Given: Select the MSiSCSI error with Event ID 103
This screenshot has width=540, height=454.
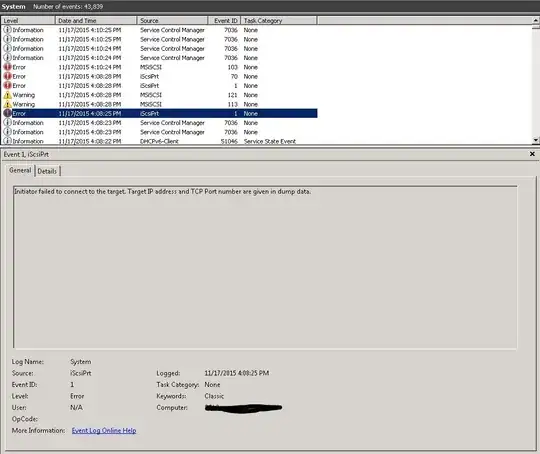Looking at the screenshot, I should coord(159,67).
